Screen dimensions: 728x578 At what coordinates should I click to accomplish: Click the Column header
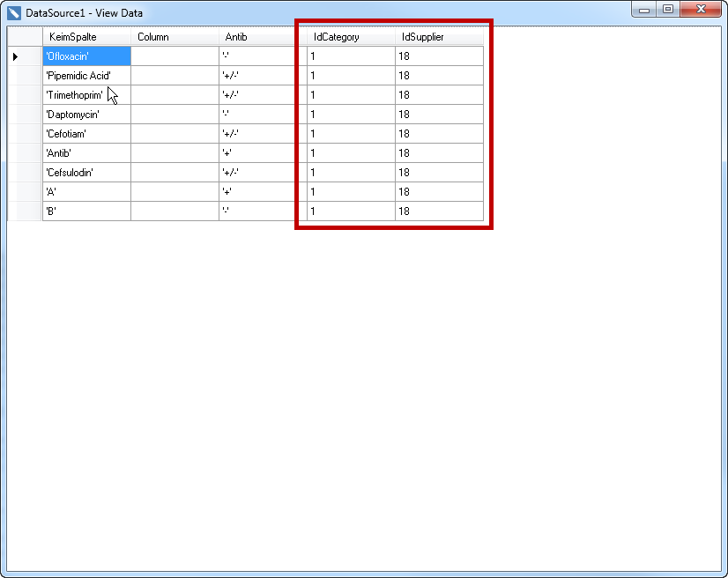(x=175, y=37)
